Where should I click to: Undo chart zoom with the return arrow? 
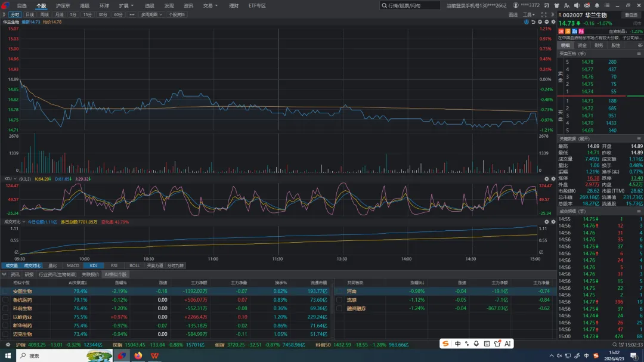533,22
